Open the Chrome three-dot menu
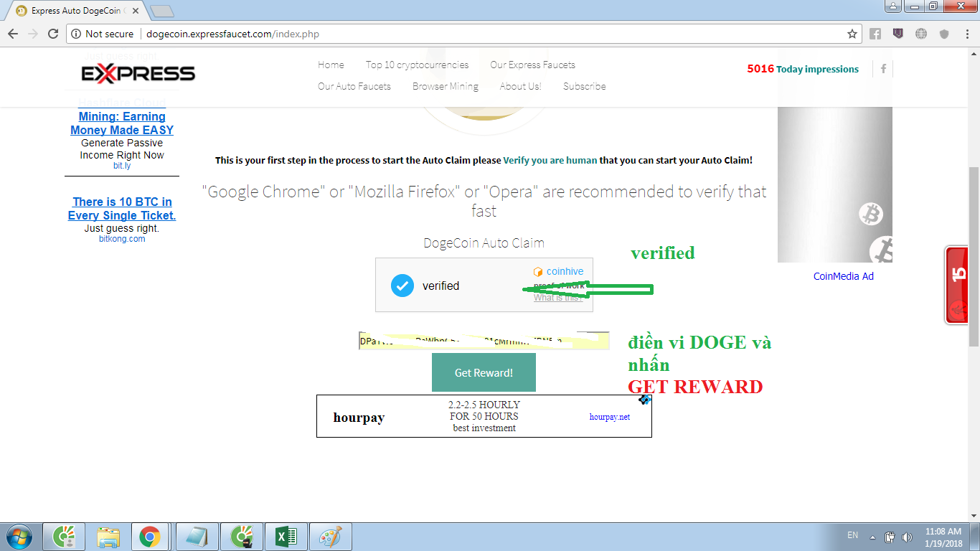The height and width of the screenshot is (551, 980). click(967, 34)
